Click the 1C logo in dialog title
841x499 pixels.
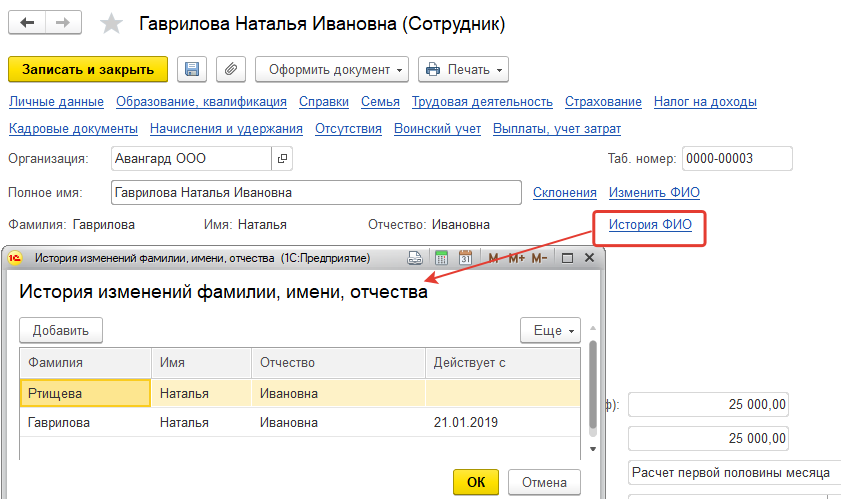15,258
